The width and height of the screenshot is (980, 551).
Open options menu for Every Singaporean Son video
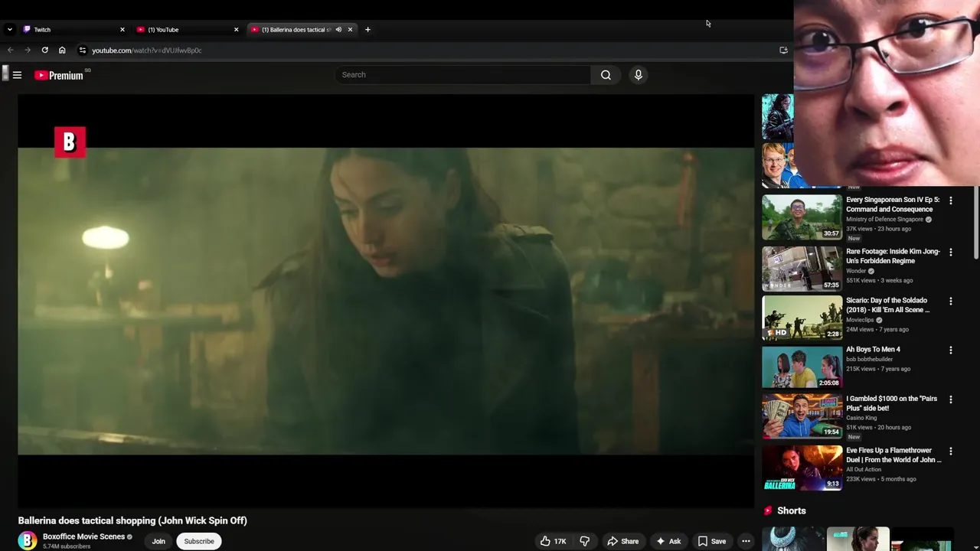tap(951, 201)
